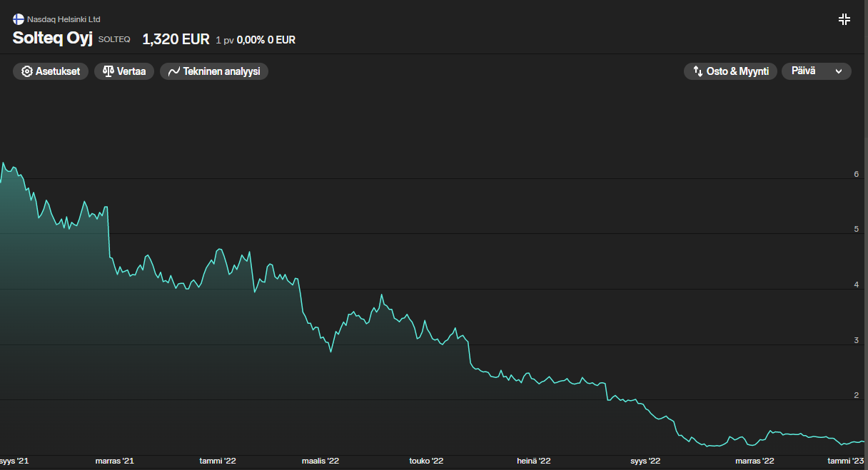Viewport: 868px width, 470px height.
Task: Click the 0,00% daily change value
Action: [x=251, y=40]
